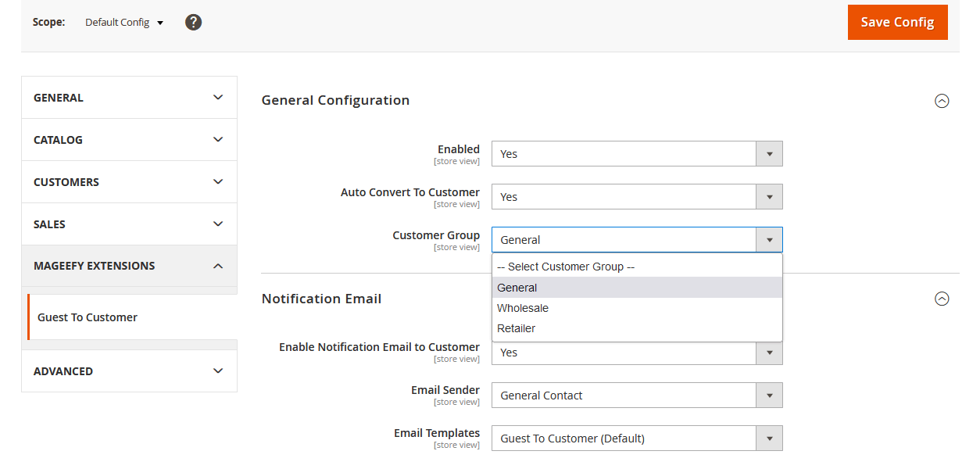Expand the General sidebar section chevron

click(x=218, y=97)
